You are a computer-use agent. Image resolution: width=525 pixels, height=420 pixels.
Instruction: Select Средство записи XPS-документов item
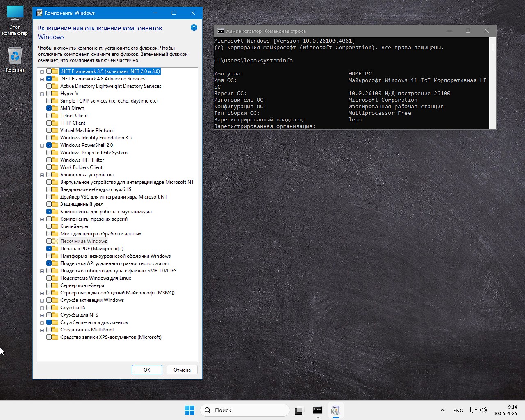(111, 337)
